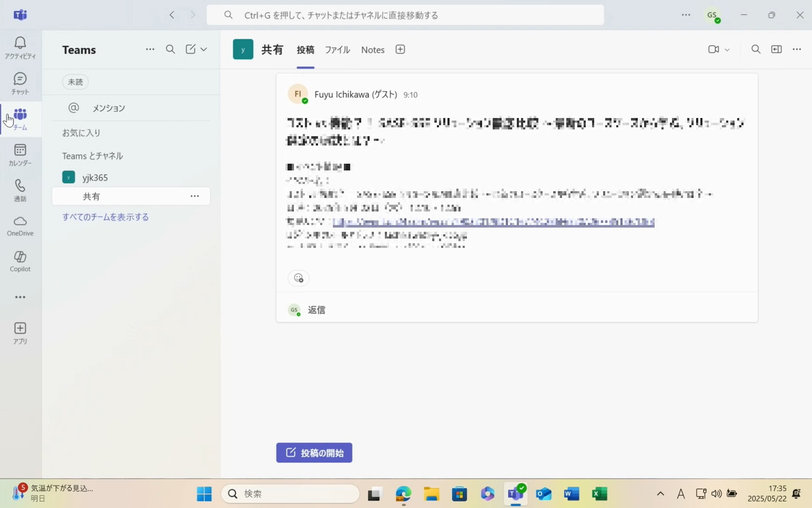Open the Activity (アクティビティ) feed

pyautogui.click(x=20, y=47)
